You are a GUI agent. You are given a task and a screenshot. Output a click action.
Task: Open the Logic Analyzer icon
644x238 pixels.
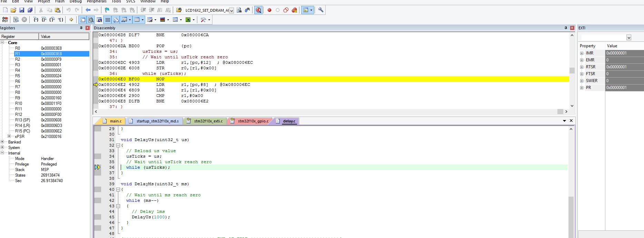pos(163,20)
